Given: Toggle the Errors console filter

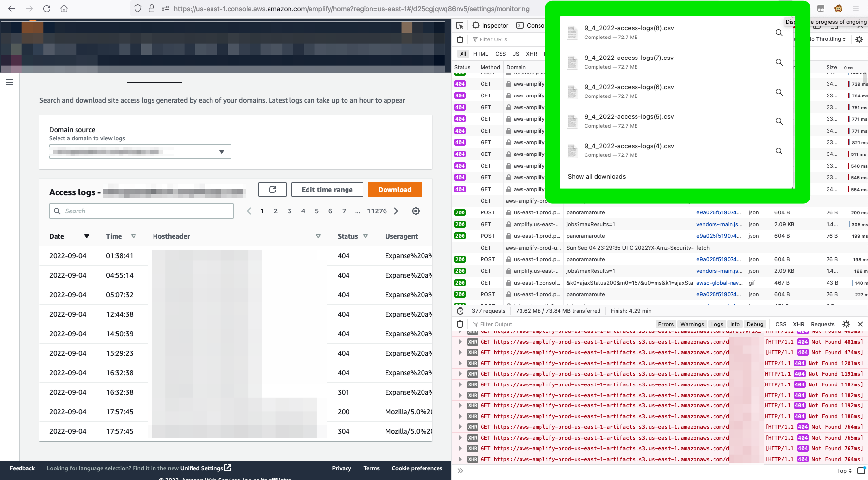Looking at the screenshot, I should [x=666, y=324].
